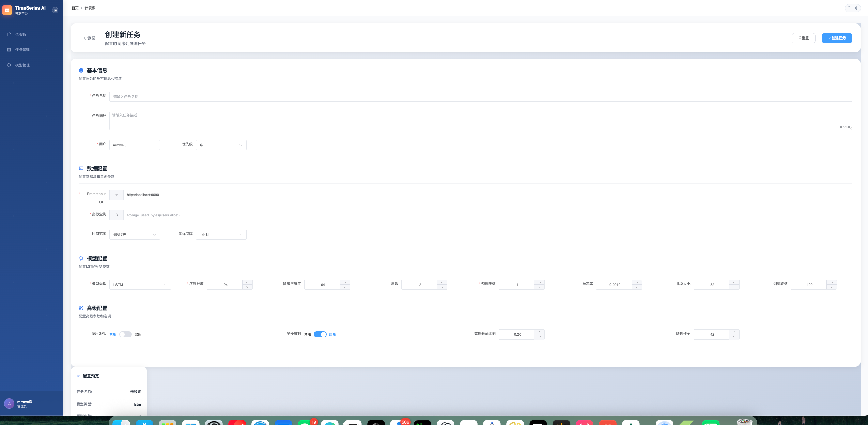The height and width of the screenshot is (425, 868).
Task: Click the Prometheus URL input field
Action: click(x=487, y=195)
